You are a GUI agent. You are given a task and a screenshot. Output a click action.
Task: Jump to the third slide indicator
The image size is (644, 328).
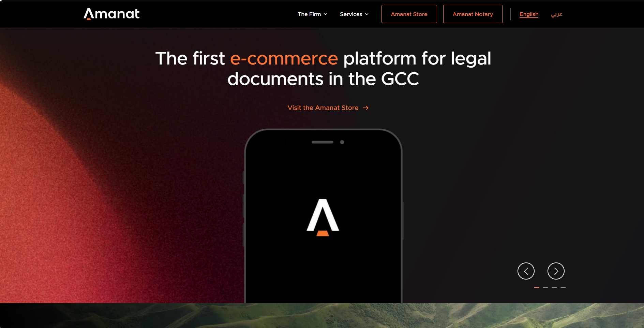point(554,287)
